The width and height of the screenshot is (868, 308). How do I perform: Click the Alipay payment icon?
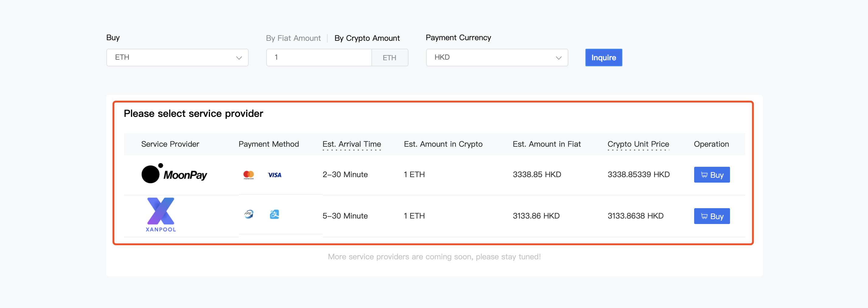click(274, 214)
